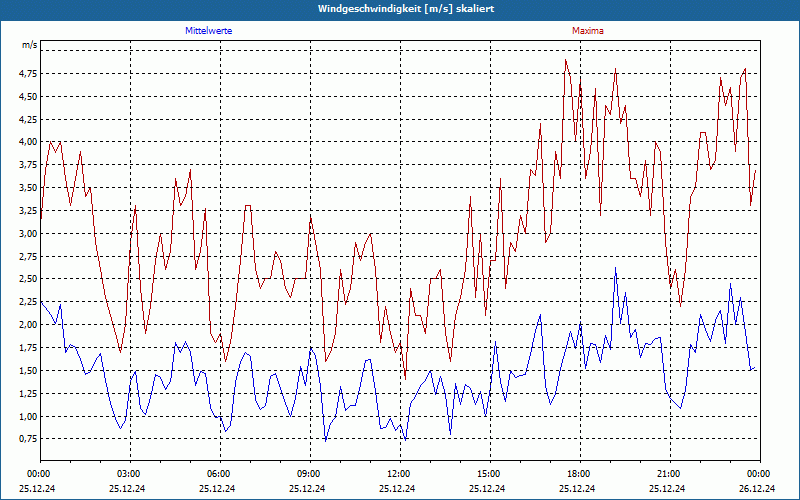Select the 1,25 y-axis value
800x500 pixels.
(29, 393)
